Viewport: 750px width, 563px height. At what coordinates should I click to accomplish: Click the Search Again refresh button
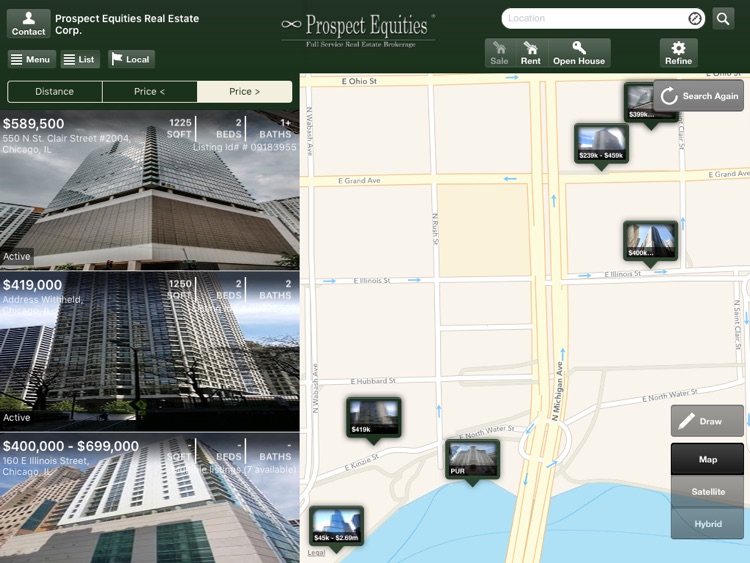(698, 96)
